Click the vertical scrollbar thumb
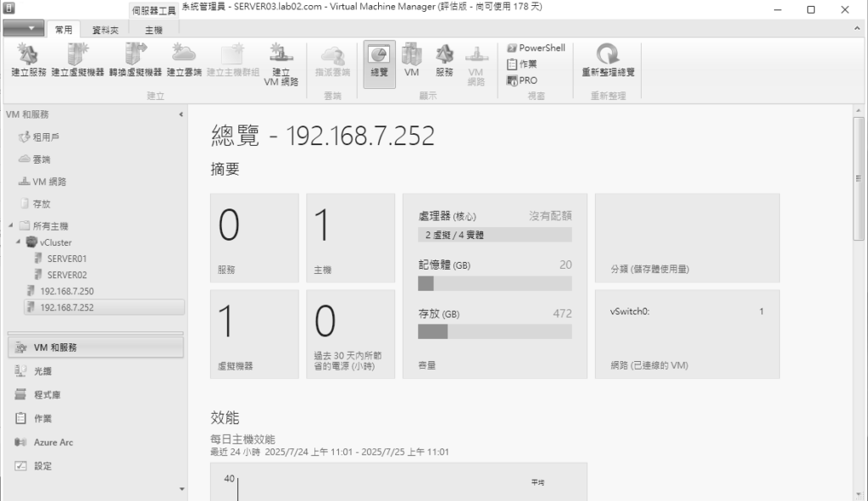 [859, 178]
